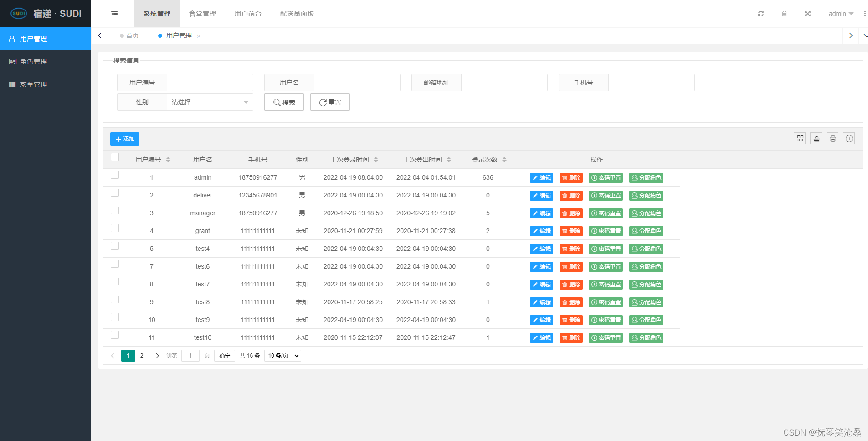868x441 pixels.
Task: Toggle fullscreen with the expand icon
Action: pyautogui.click(x=807, y=14)
